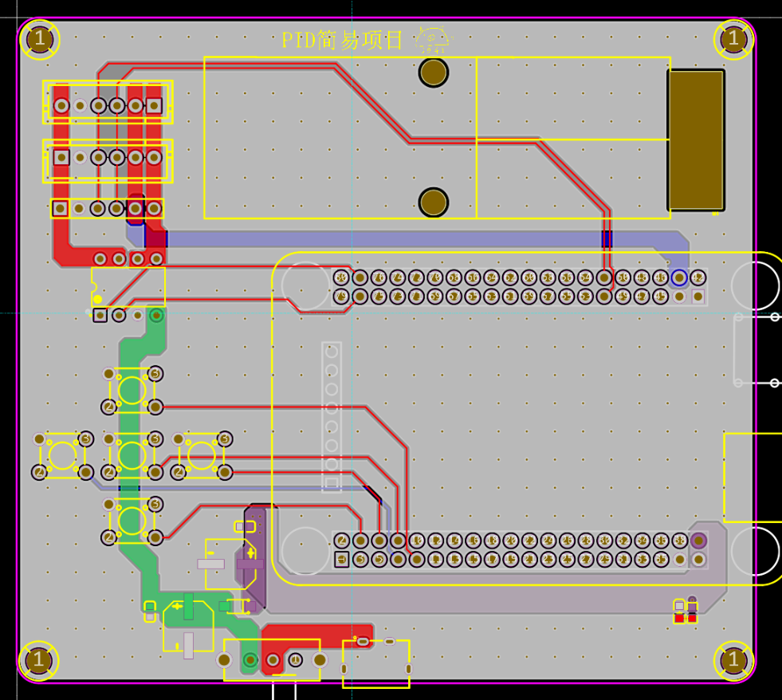782x700 pixels.
Task: Select pad 3 on the lower pin header
Action: point(360,560)
